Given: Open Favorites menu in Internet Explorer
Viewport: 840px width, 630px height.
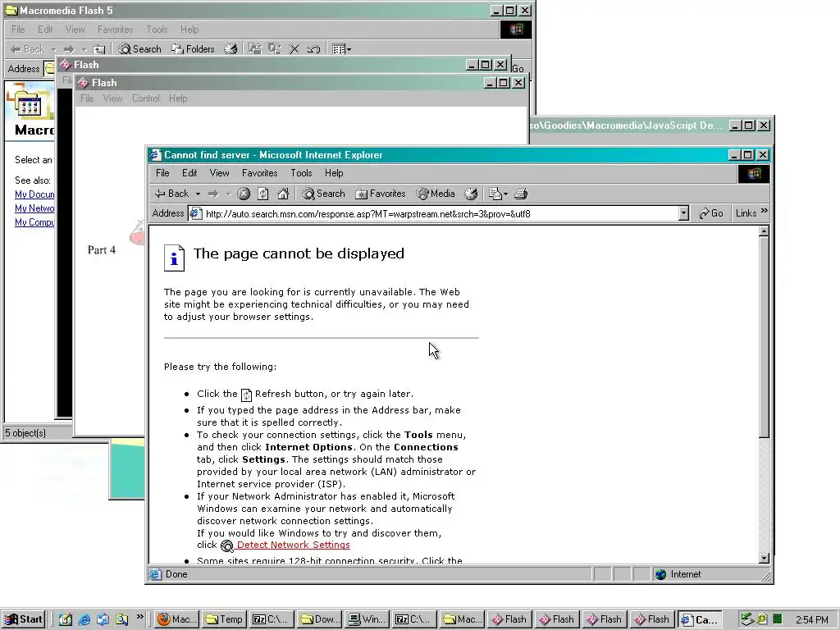Looking at the screenshot, I should (x=260, y=173).
